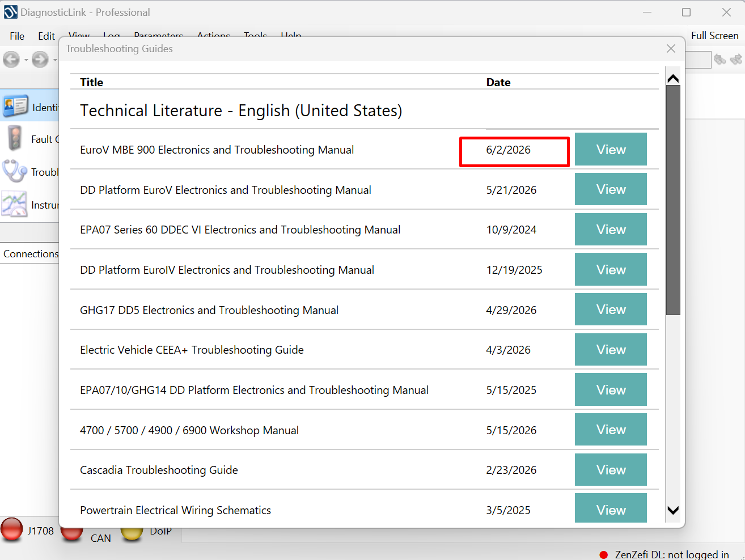View Powertrain Electrical Wiring Schematics
This screenshot has width=745, height=560.
(611, 508)
